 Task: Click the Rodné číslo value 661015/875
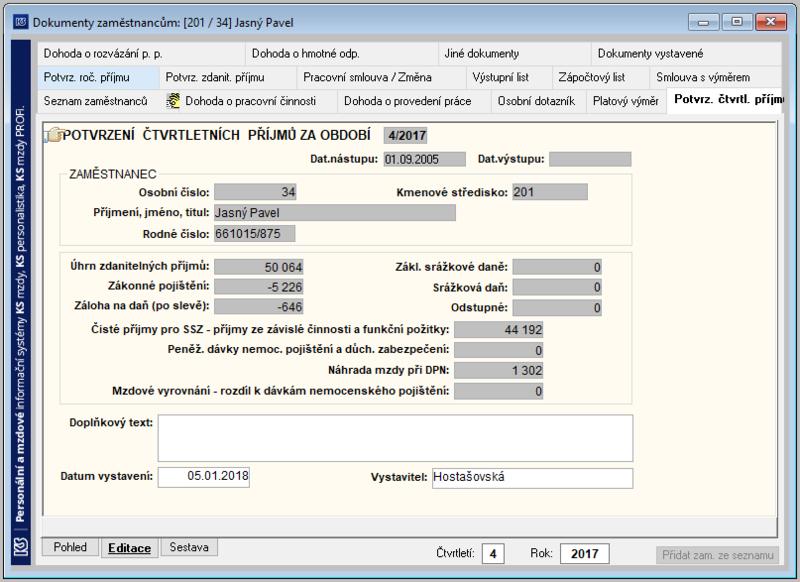pyautogui.click(x=255, y=234)
